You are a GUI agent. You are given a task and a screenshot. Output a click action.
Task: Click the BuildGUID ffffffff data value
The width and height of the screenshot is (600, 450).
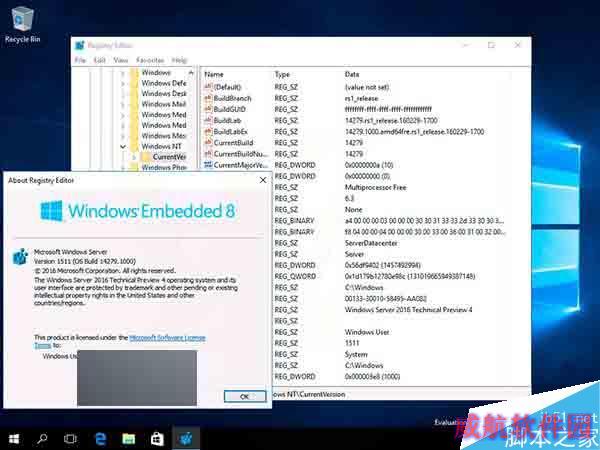pos(388,109)
